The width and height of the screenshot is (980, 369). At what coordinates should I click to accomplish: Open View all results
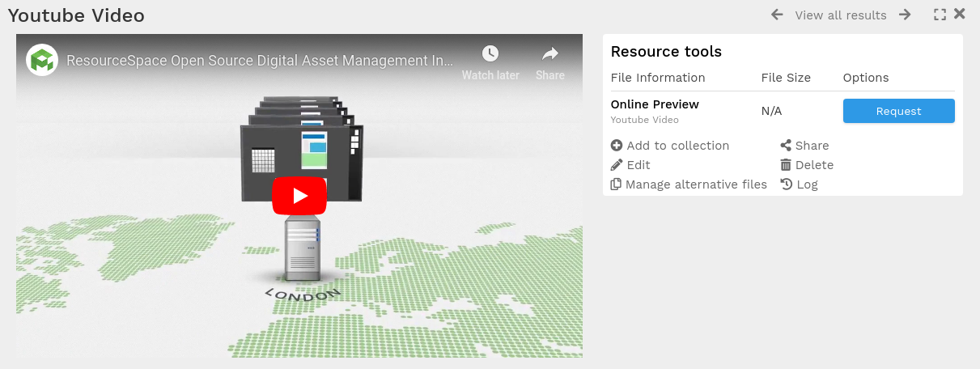click(x=841, y=15)
